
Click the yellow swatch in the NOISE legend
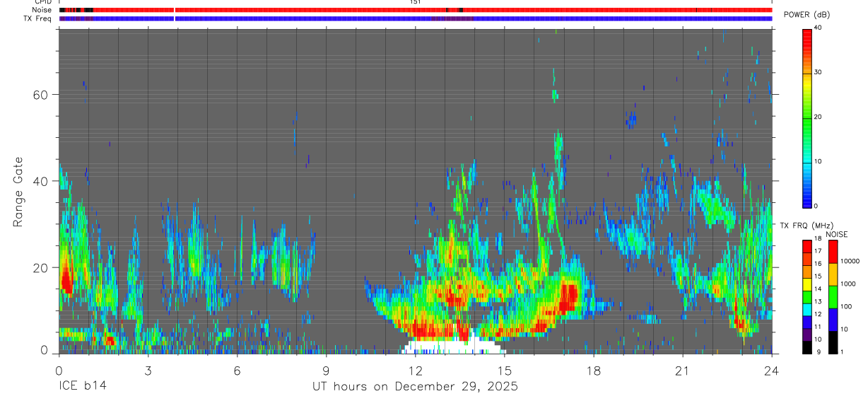point(833,273)
